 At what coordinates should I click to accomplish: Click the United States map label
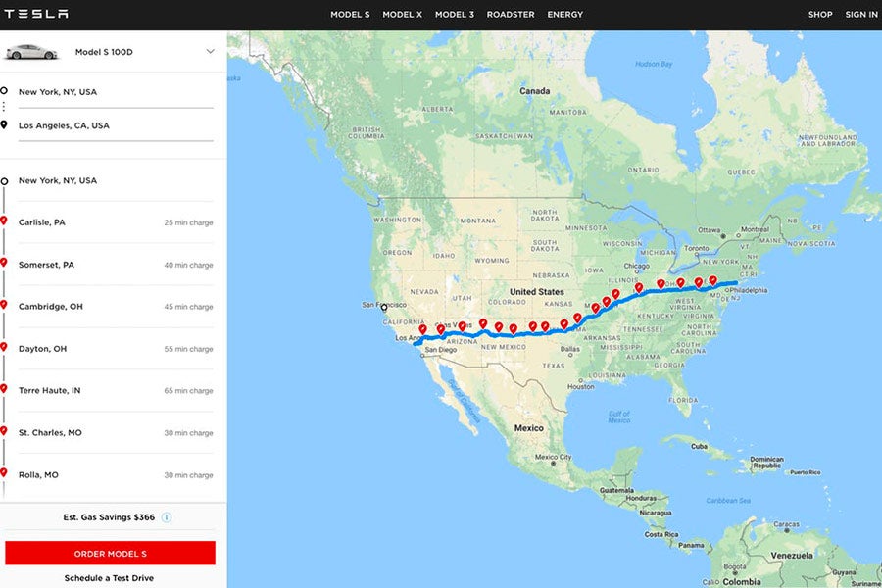[537, 291]
